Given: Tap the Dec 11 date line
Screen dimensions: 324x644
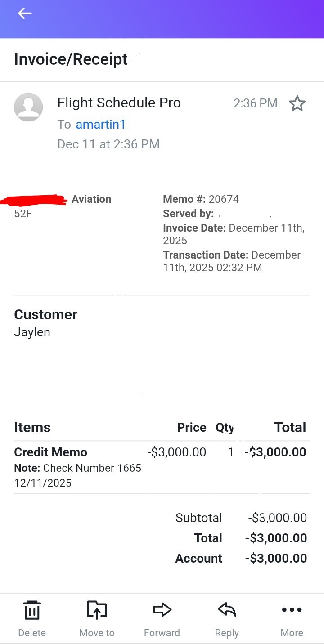Looking at the screenshot, I should pos(108,144).
